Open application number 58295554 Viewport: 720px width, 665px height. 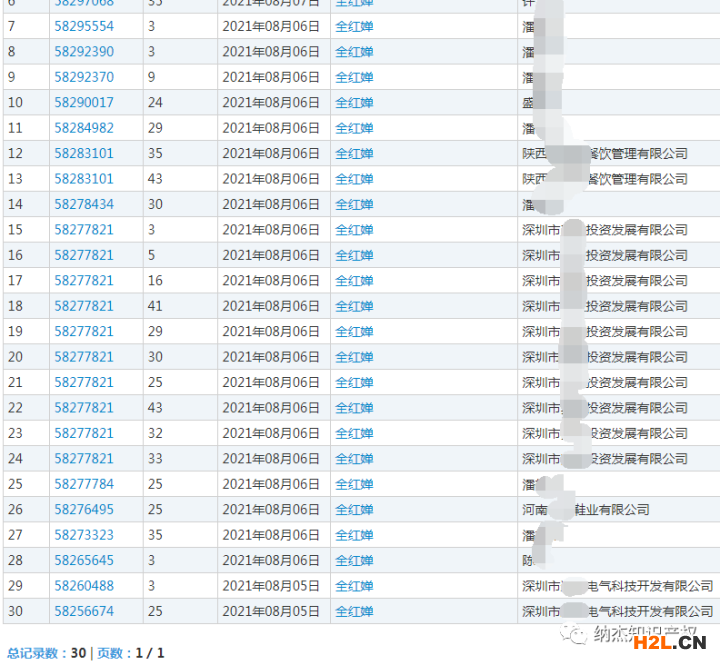coord(84,26)
